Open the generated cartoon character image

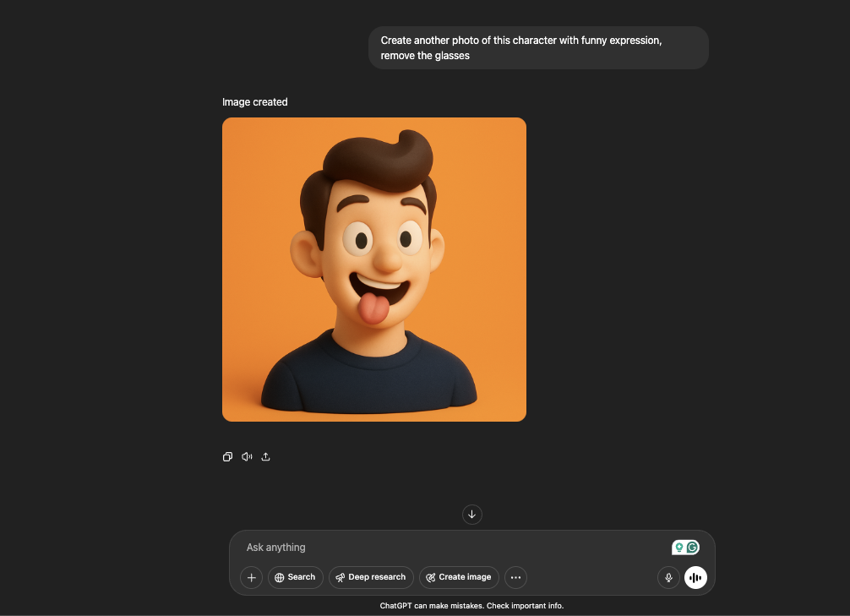pos(374,270)
